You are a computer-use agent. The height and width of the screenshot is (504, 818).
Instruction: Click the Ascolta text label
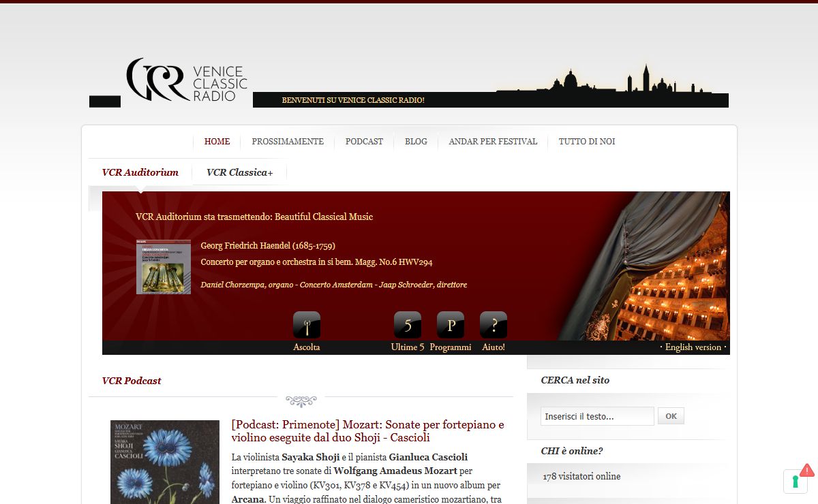click(x=307, y=347)
